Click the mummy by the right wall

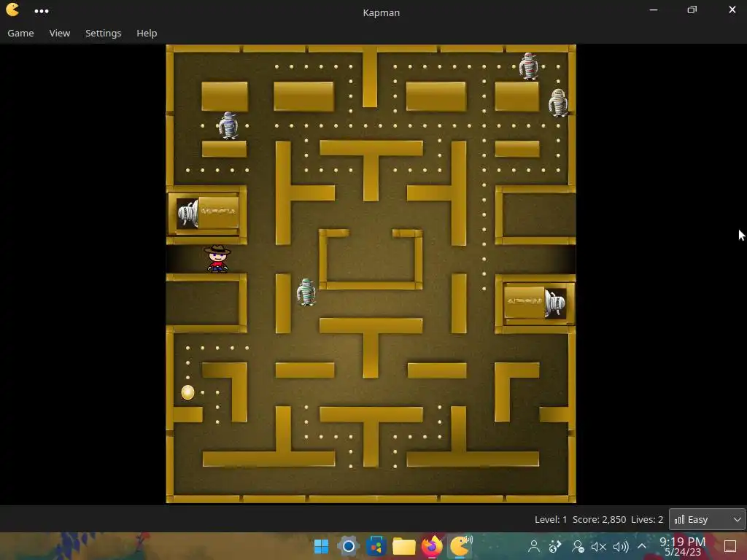coord(558,102)
